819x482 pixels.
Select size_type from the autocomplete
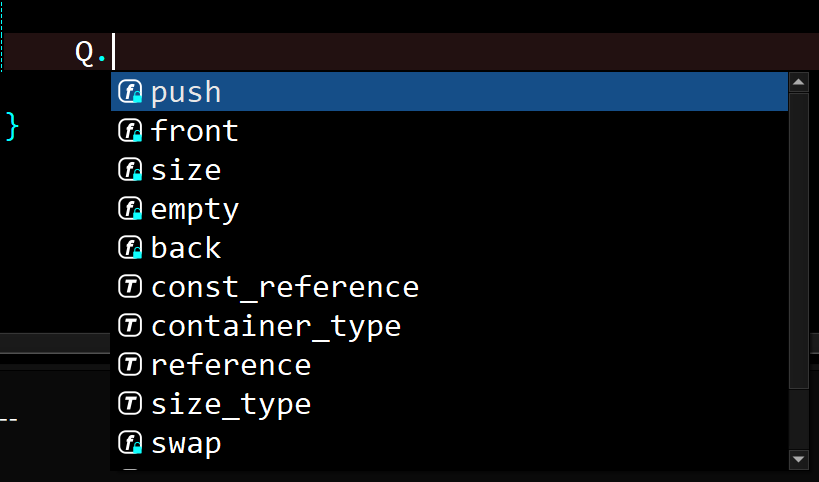click(x=449, y=404)
